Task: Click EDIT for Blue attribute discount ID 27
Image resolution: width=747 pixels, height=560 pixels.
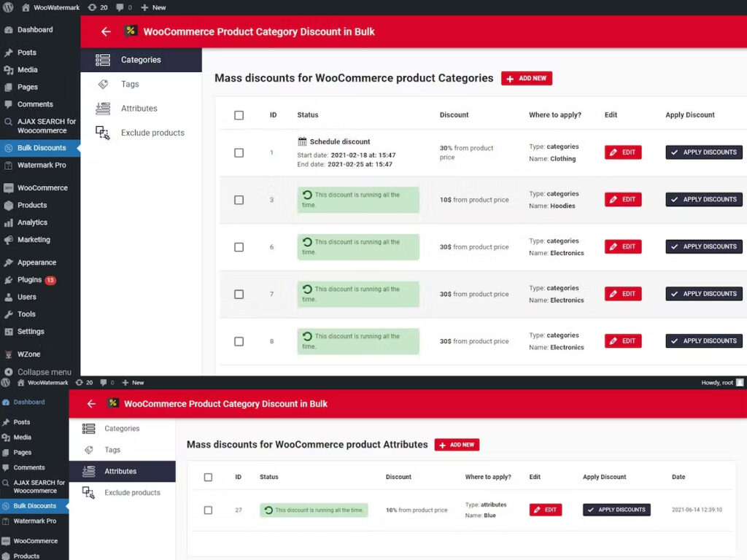Action: (546, 510)
